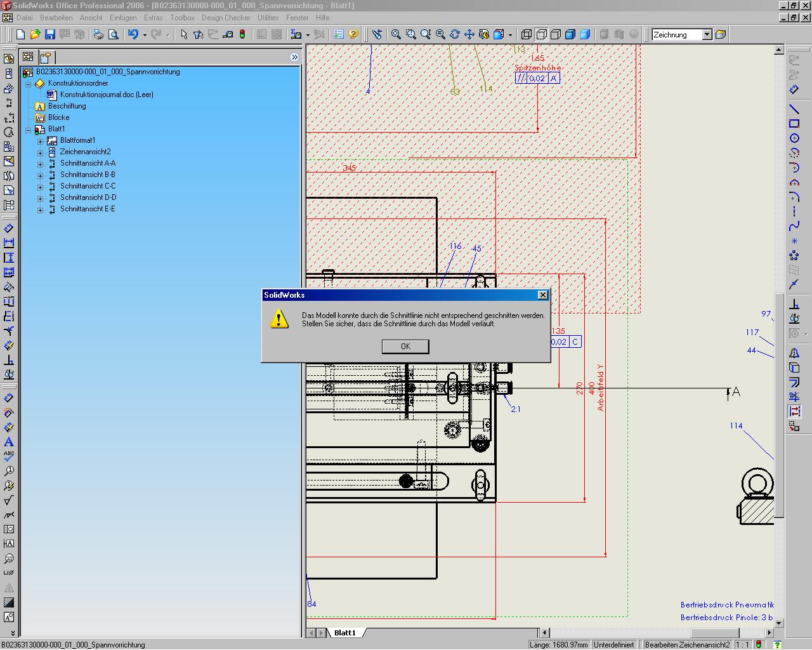This screenshot has width=812, height=650.
Task: Open the Extras menu
Action: 153,18
